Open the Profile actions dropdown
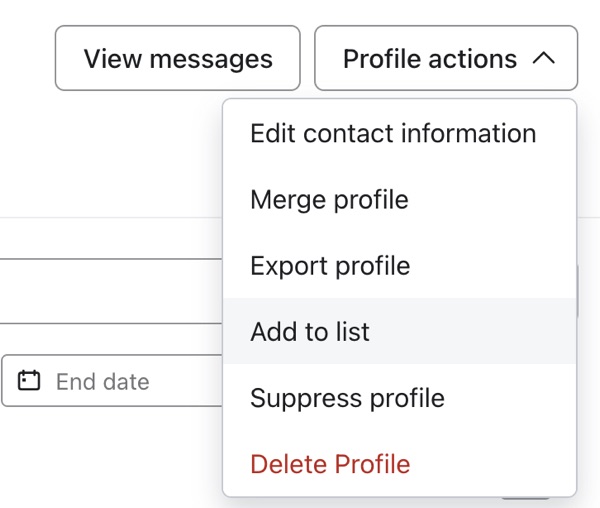This screenshot has width=600, height=508. 446,59
